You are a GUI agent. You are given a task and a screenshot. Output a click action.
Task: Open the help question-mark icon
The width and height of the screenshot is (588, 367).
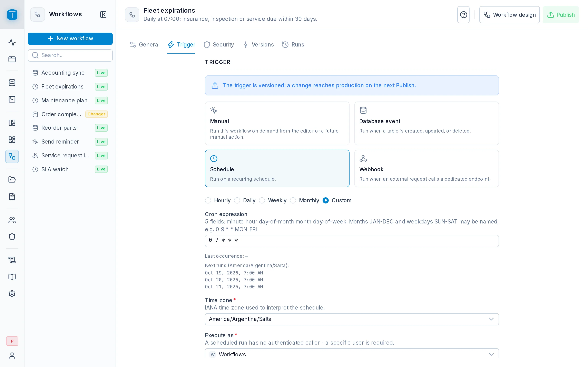pos(463,14)
